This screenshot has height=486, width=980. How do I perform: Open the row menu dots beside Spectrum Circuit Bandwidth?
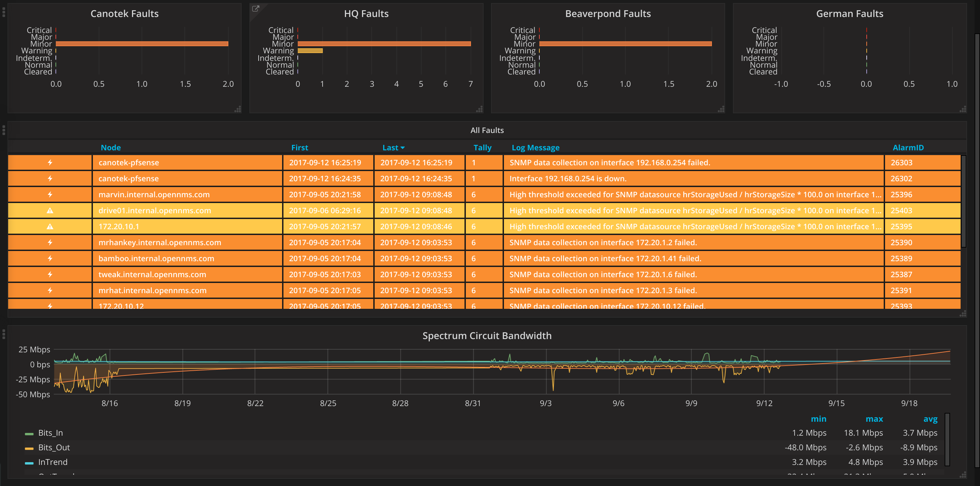click(x=3, y=334)
